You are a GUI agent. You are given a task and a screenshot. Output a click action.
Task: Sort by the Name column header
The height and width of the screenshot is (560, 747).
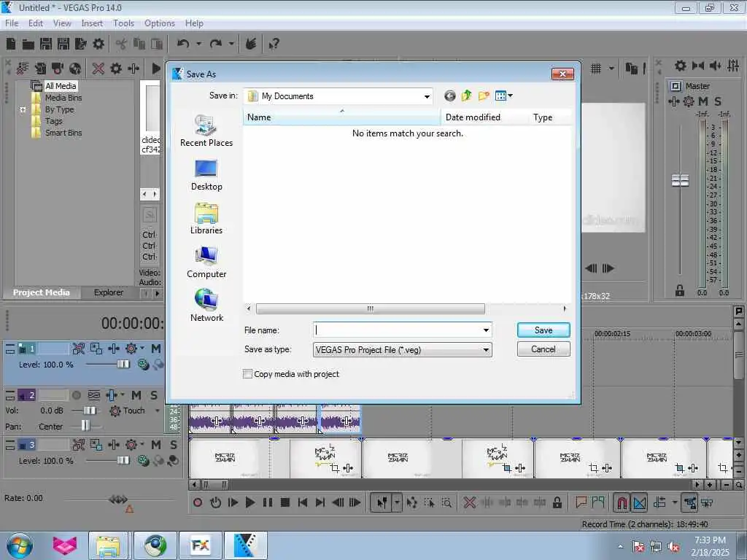pyautogui.click(x=341, y=117)
